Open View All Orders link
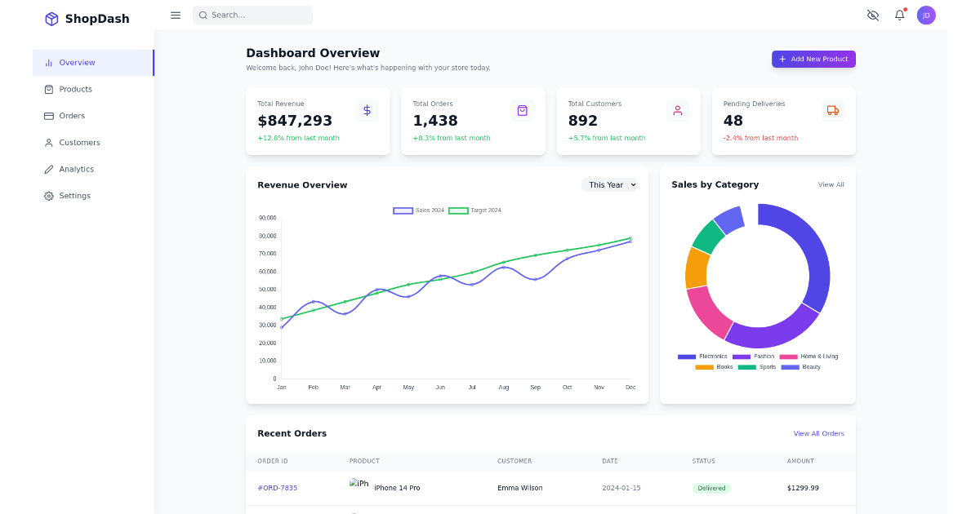Screen dimensions: 980x514 (x=818, y=433)
